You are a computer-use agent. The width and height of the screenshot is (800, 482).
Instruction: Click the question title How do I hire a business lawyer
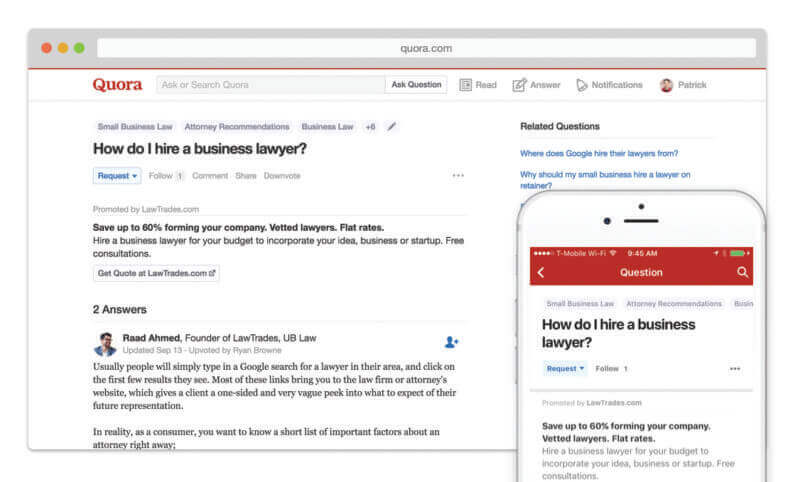tap(199, 149)
